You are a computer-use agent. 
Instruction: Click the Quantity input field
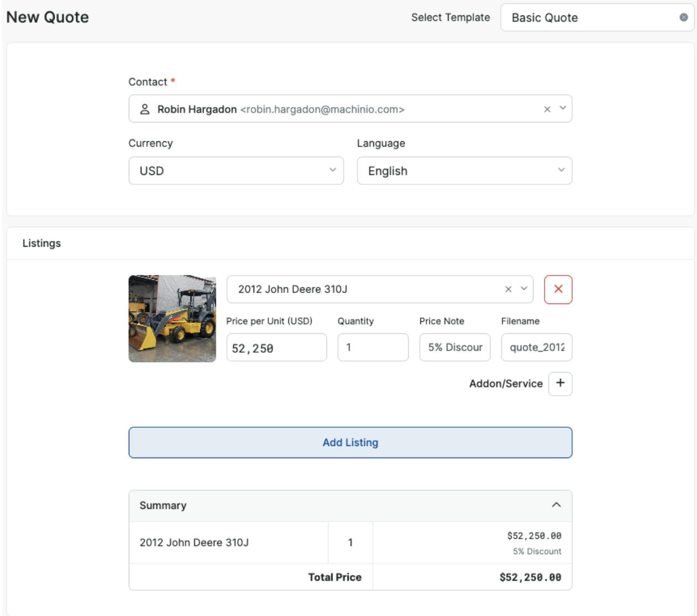point(373,348)
